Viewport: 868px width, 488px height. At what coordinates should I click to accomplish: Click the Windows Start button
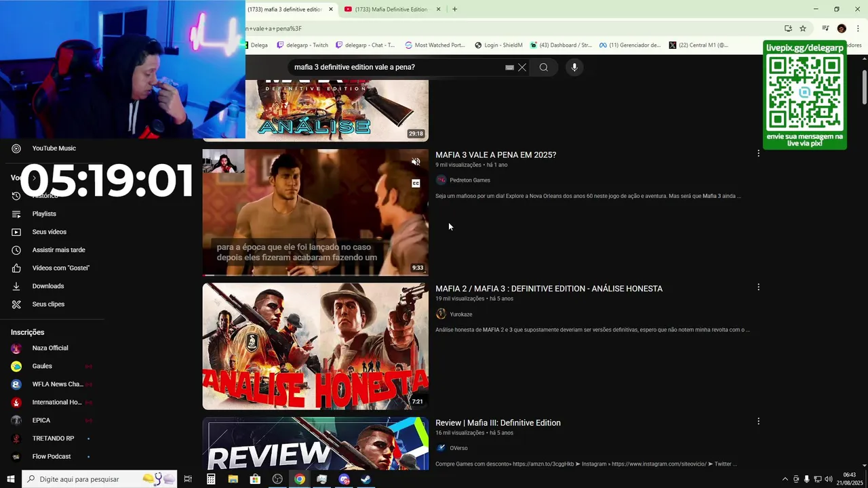tap(10, 479)
